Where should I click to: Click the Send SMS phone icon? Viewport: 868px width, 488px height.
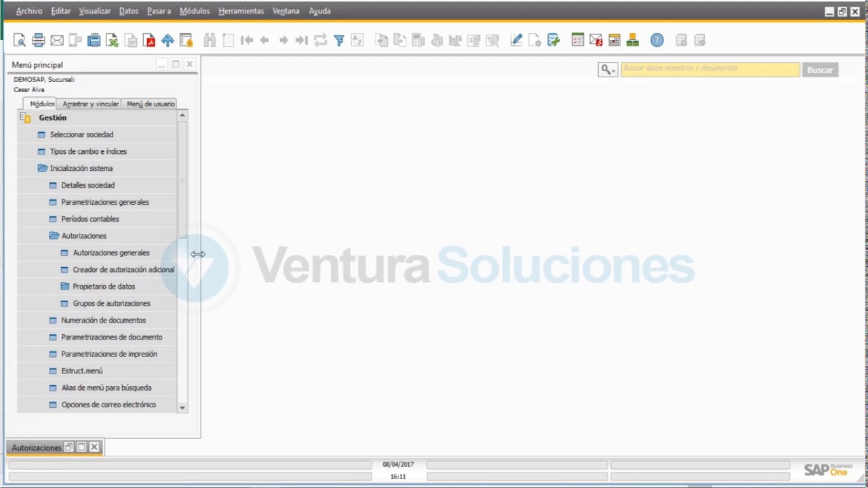[x=75, y=41]
